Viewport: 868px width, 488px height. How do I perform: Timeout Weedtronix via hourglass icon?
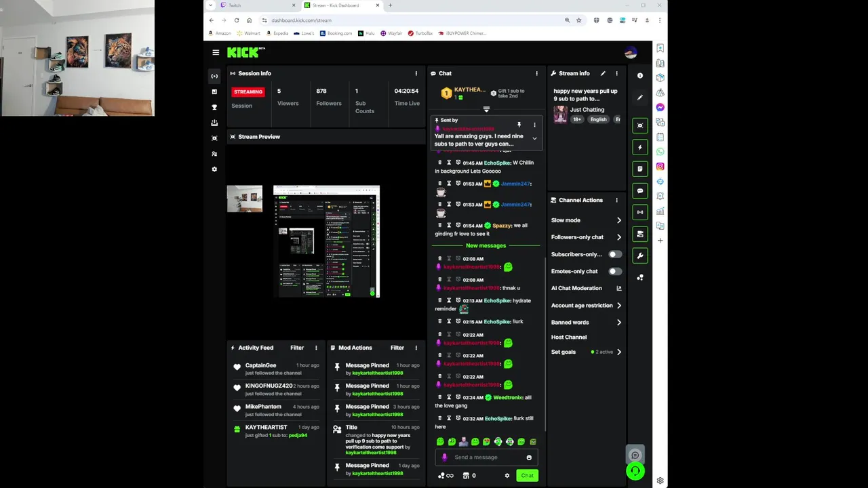tap(449, 397)
